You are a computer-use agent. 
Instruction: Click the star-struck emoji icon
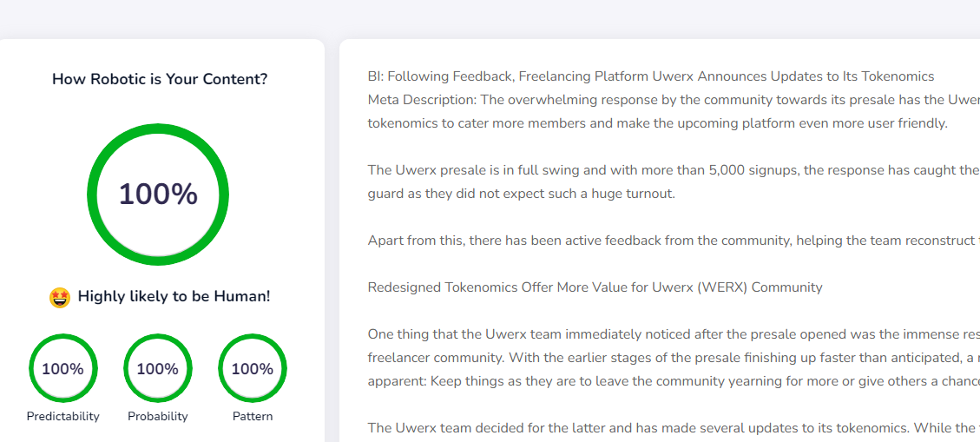[x=60, y=297]
